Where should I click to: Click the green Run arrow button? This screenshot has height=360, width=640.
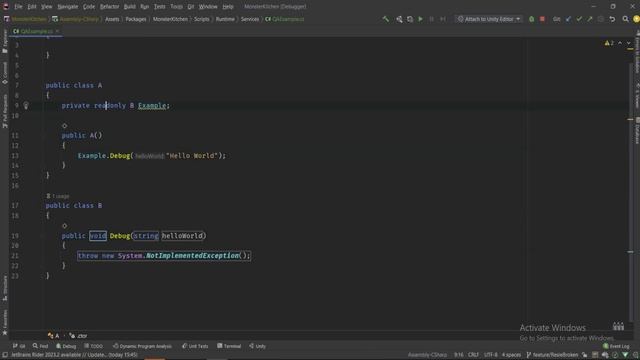[420, 19]
